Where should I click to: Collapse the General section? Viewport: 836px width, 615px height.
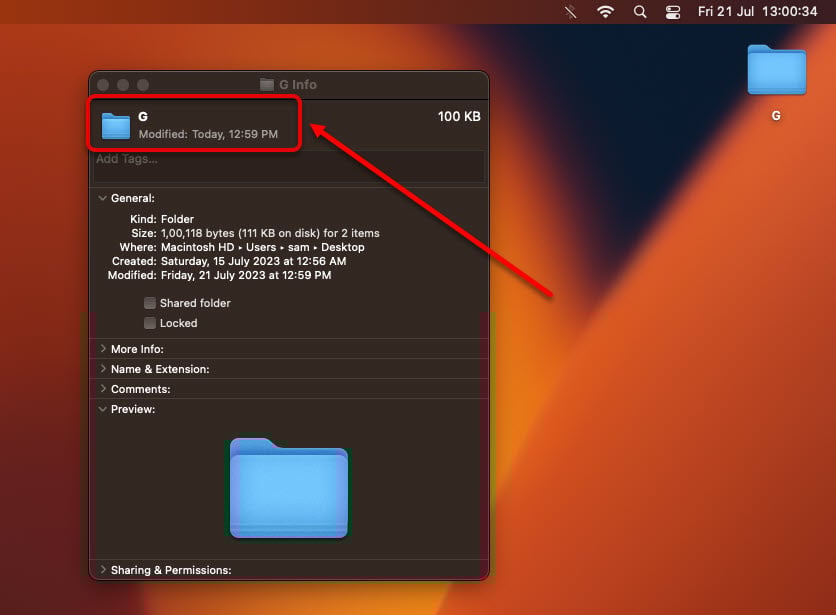coord(102,198)
